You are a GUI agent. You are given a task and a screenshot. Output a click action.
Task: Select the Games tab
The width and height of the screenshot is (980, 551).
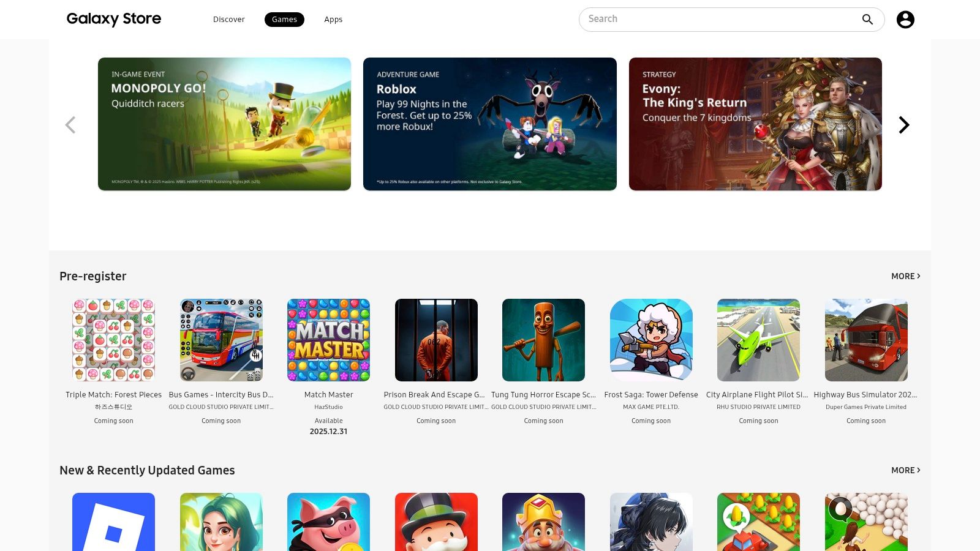click(x=284, y=20)
